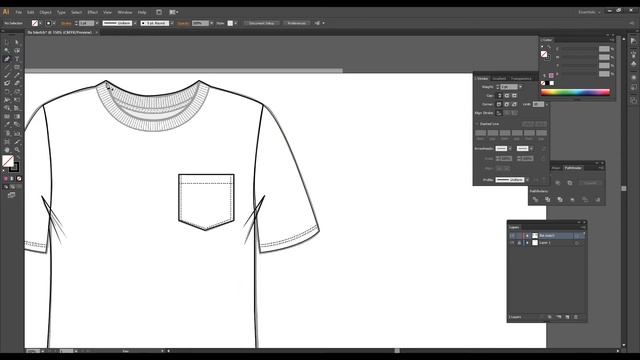Select the Rectangle shape tool
The width and height of the screenshot is (640, 360).
pyautogui.click(x=17, y=67)
